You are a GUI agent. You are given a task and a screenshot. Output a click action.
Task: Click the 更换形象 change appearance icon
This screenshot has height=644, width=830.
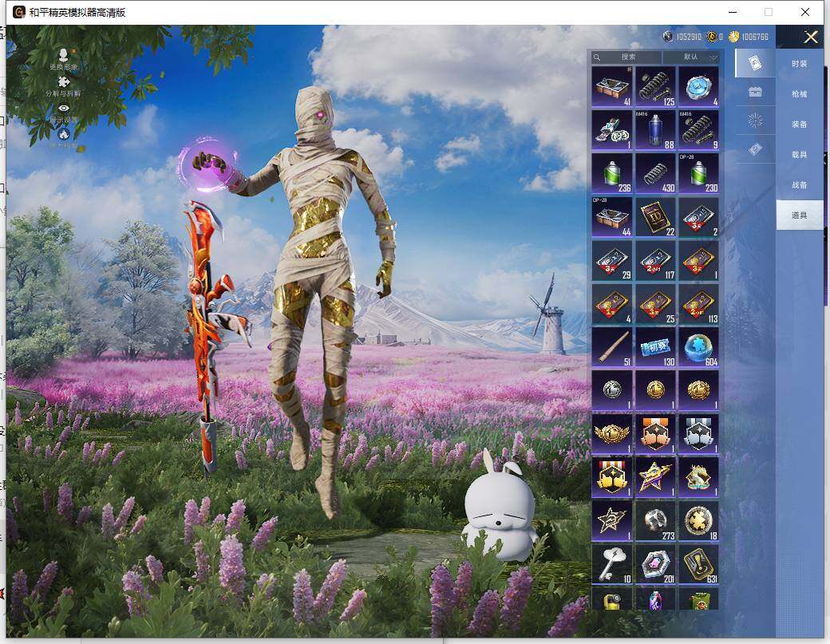click(64, 56)
